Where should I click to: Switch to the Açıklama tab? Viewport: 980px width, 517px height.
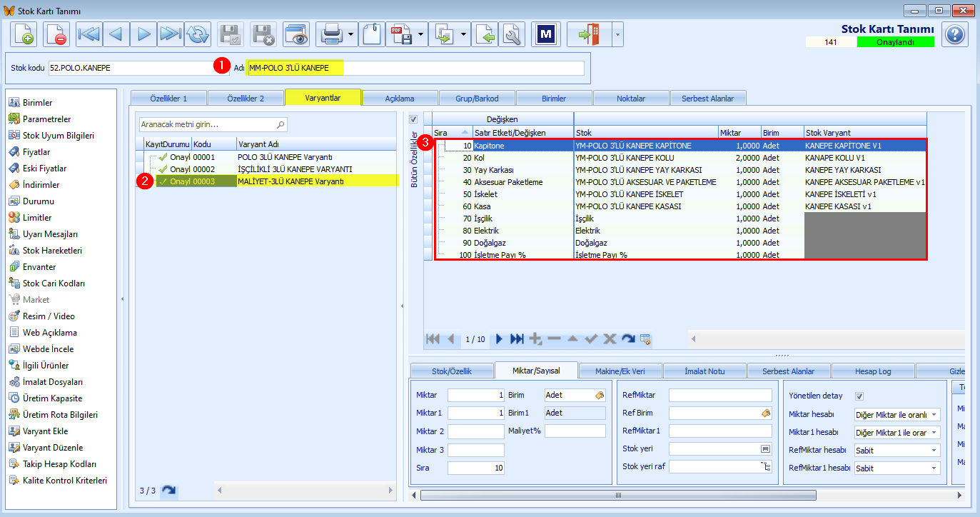pos(400,98)
